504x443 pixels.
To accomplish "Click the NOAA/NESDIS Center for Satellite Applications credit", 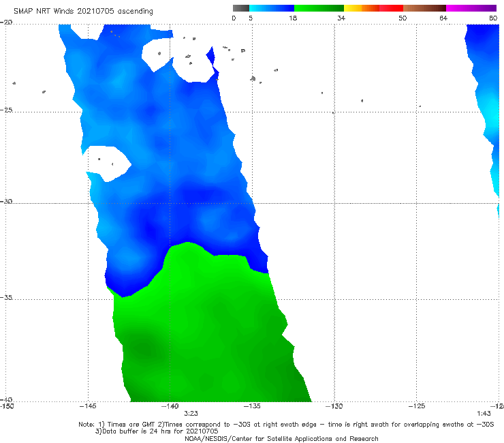I will [x=281, y=439].
